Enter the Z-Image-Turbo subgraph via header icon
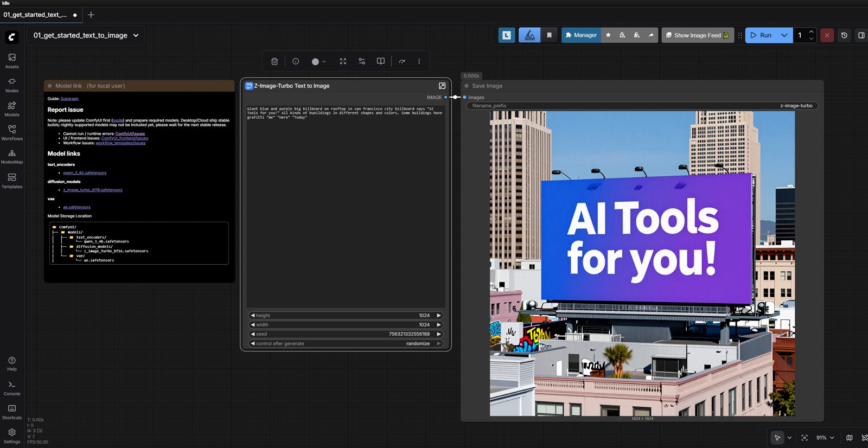 pyautogui.click(x=442, y=86)
